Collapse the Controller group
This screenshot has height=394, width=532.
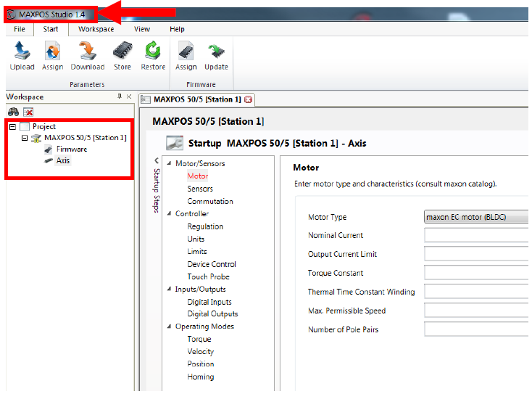pyautogui.click(x=169, y=213)
